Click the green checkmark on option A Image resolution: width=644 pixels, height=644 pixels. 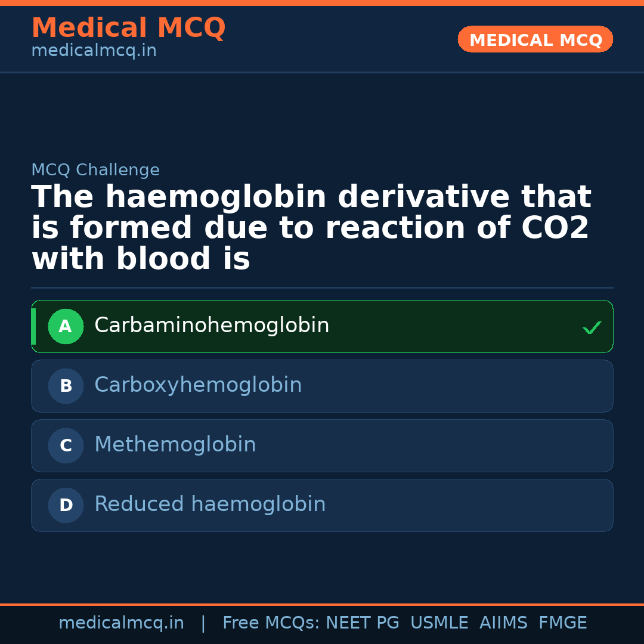pyautogui.click(x=592, y=327)
